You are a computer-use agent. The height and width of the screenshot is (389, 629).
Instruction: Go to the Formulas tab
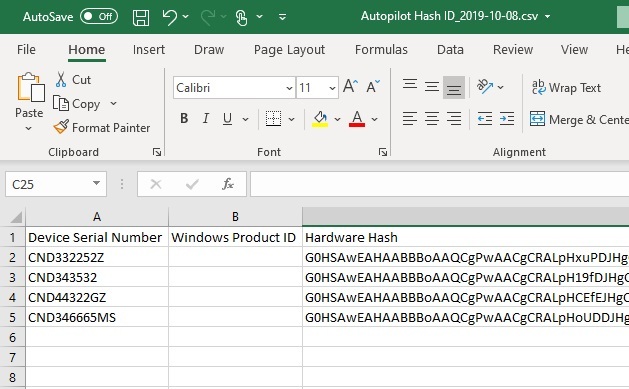pos(381,49)
